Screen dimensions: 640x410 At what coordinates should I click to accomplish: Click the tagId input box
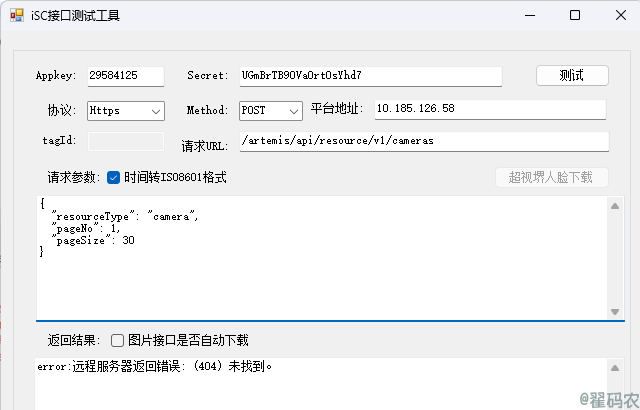tap(126, 141)
